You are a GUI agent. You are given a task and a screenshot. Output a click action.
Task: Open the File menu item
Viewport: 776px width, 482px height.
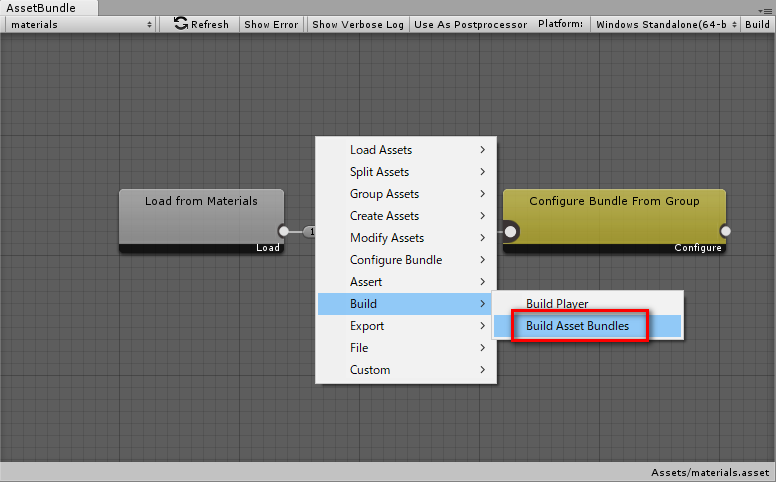tap(406, 348)
